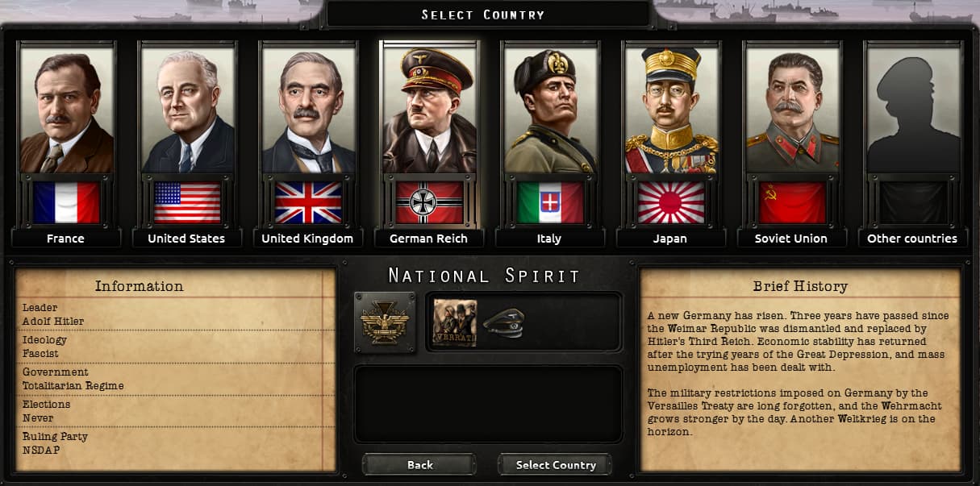Confirm with Select Country button
980x486 pixels.
[x=555, y=465]
